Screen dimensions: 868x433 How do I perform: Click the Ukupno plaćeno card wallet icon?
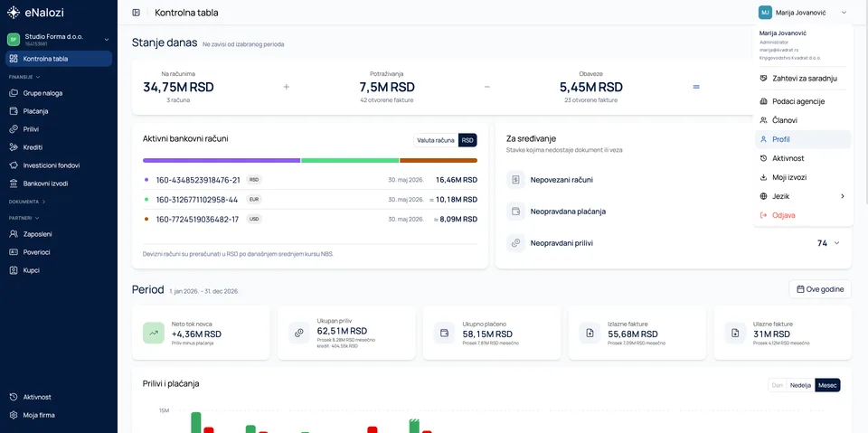pos(444,333)
